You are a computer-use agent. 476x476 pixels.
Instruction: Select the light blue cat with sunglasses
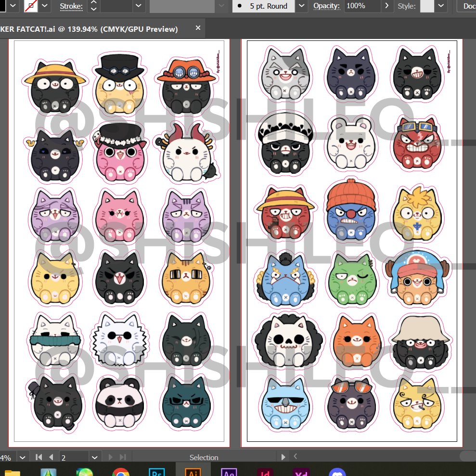coord(285,404)
